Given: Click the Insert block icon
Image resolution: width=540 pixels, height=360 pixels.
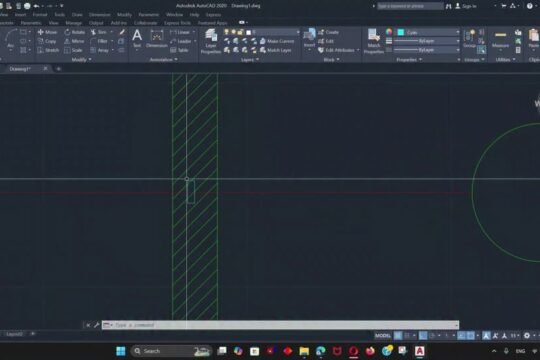Looking at the screenshot, I should coord(309,38).
